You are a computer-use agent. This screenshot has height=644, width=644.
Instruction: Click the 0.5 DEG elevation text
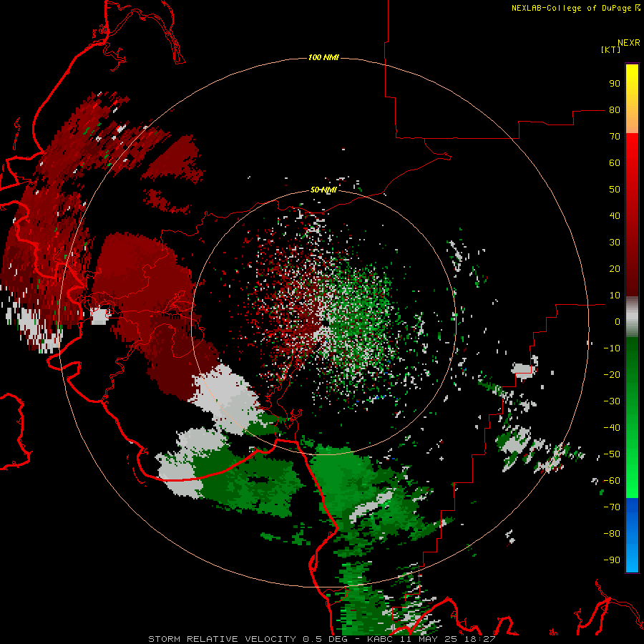coord(325,639)
